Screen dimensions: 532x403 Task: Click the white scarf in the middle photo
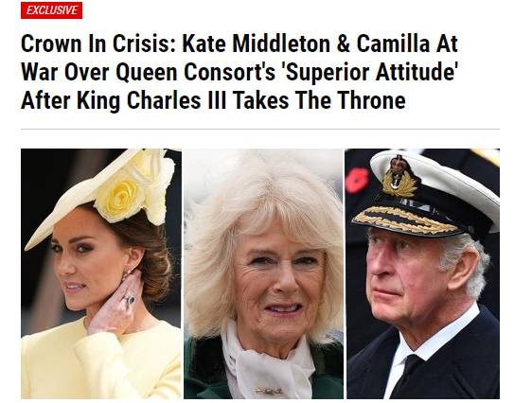click(268, 362)
